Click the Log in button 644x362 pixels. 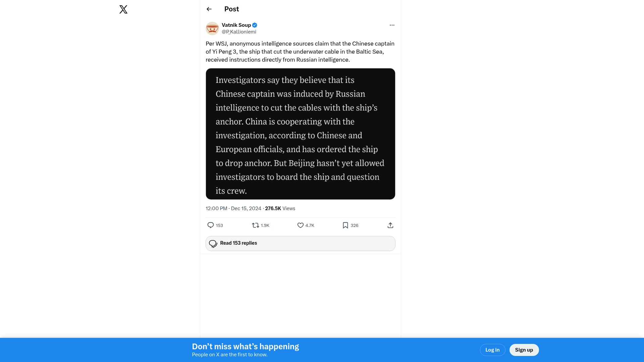(492, 350)
